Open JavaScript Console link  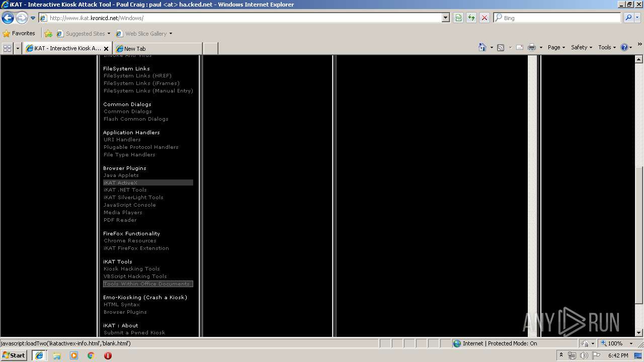coord(129,205)
